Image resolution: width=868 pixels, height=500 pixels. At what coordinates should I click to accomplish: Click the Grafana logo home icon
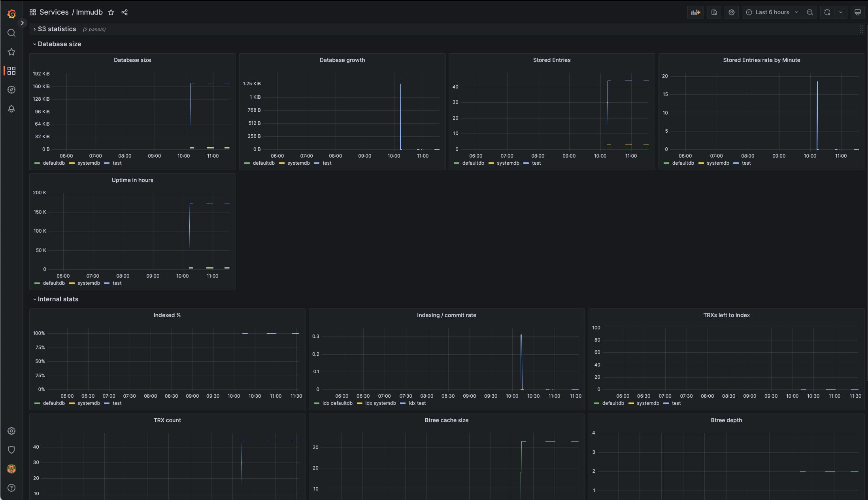pos(11,14)
